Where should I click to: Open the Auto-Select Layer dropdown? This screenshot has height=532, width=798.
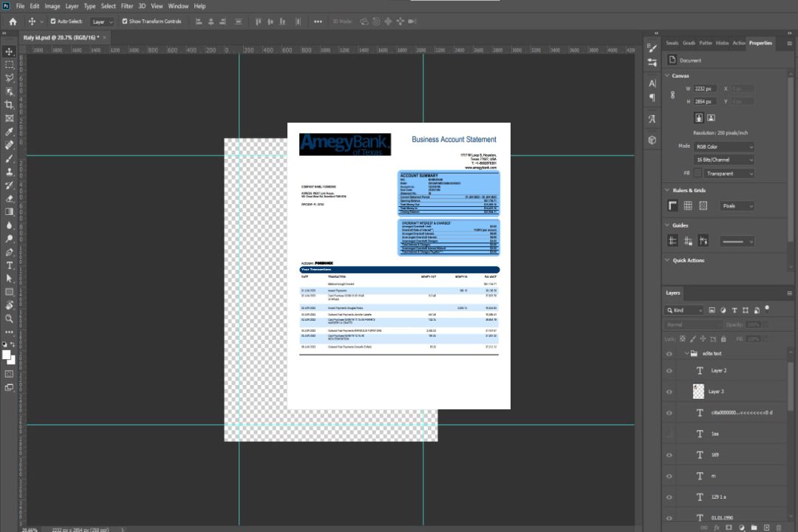click(x=102, y=22)
